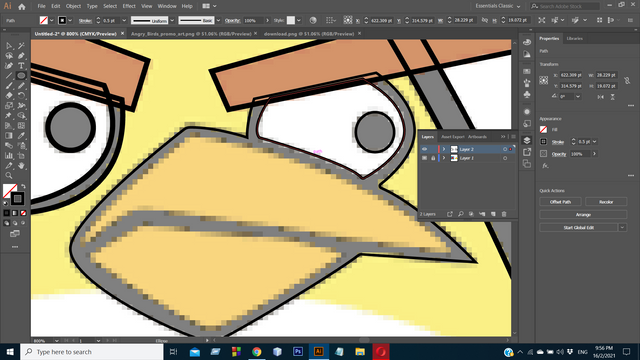Flip horizontally icon in Transform section
Viewport: 640px width, 360px height.
[600, 97]
